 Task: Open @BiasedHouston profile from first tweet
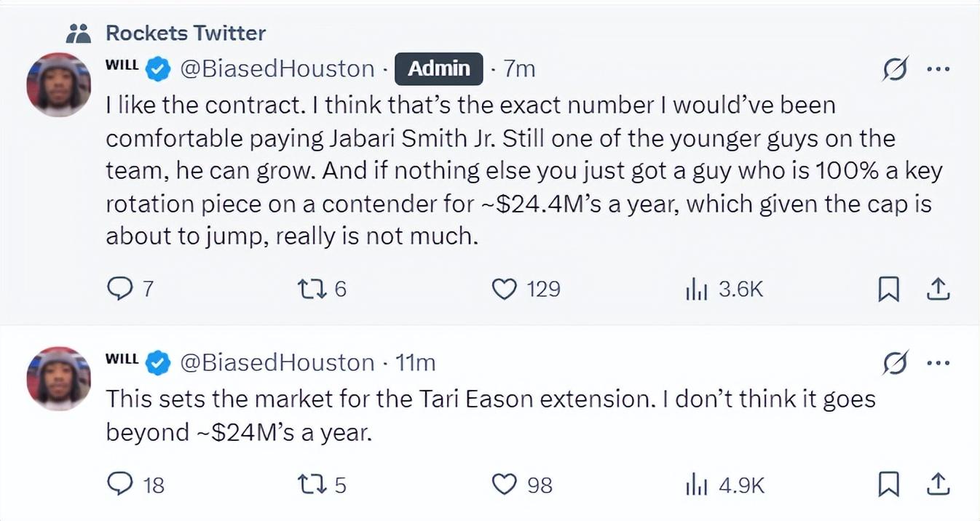pyautogui.click(x=277, y=68)
